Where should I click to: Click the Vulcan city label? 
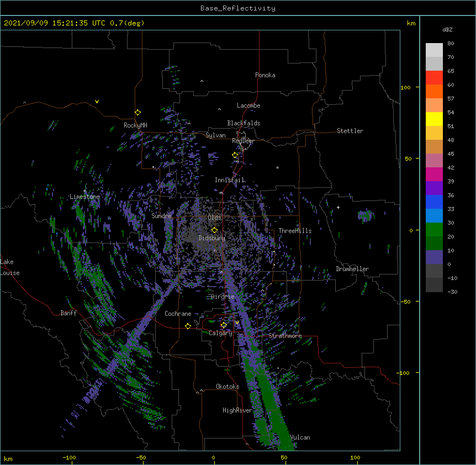(x=300, y=437)
